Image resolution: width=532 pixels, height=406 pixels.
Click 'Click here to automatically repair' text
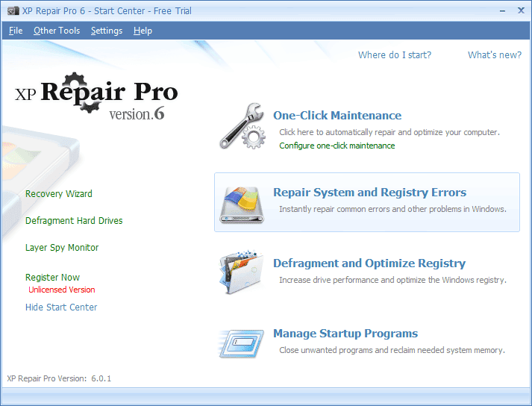pos(389,132)
